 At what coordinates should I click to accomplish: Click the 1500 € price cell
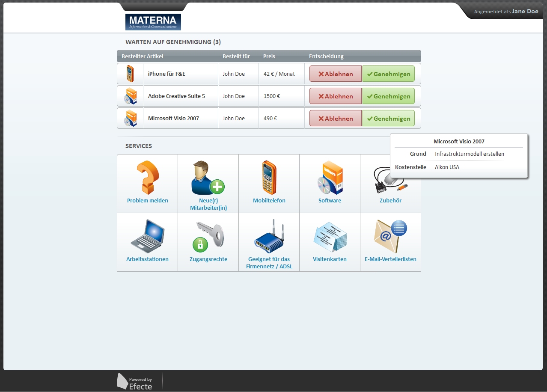272,96
